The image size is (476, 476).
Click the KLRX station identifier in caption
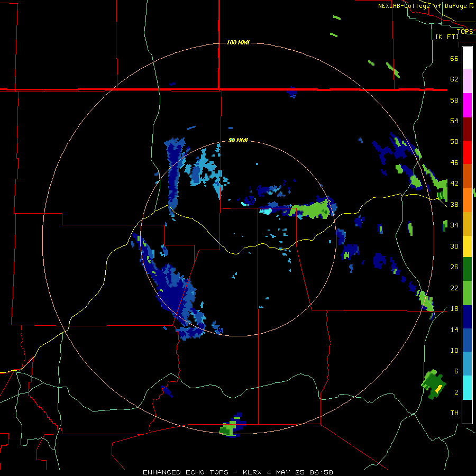pos(252,472)
